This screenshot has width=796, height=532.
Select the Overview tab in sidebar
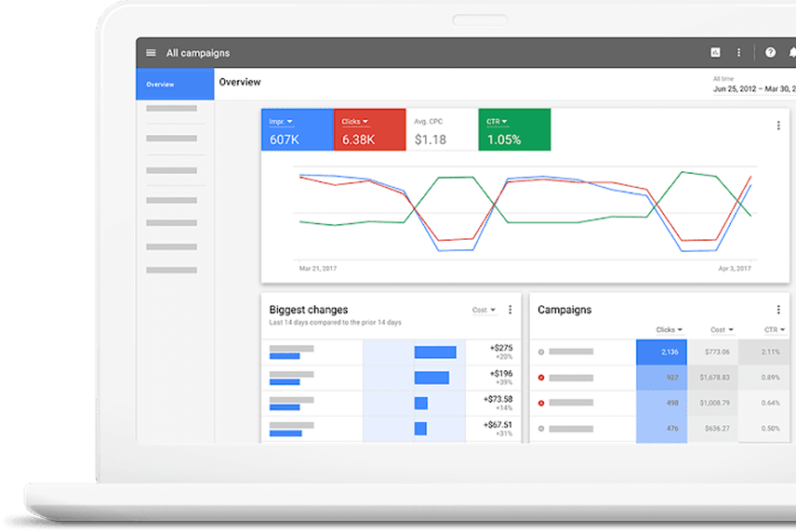click(175, 85)
